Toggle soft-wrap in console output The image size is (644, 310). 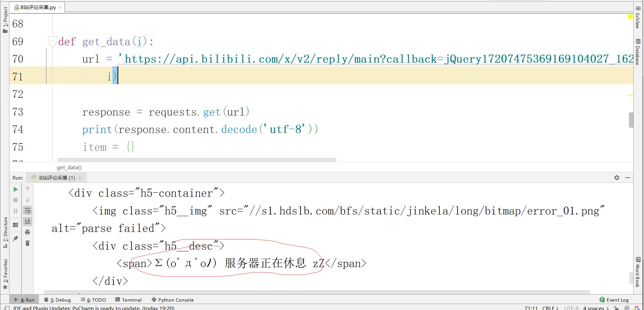point(28,211)
